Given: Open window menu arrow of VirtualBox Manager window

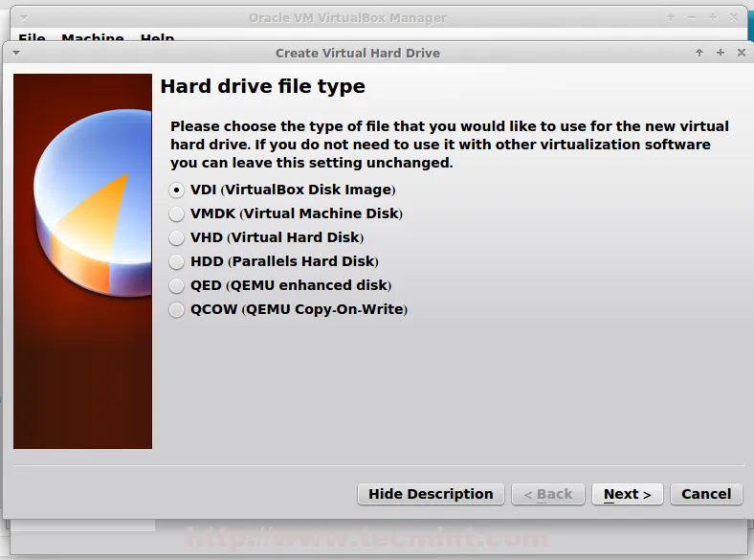Looking at the screenshot, I should [x=16, y=17].
